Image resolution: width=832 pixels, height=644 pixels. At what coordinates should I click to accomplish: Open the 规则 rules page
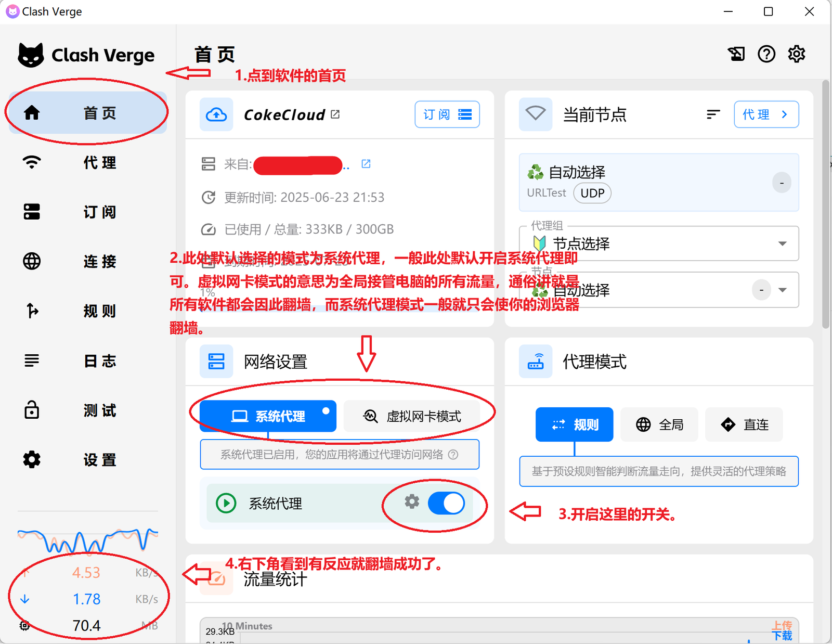[88, 311]
